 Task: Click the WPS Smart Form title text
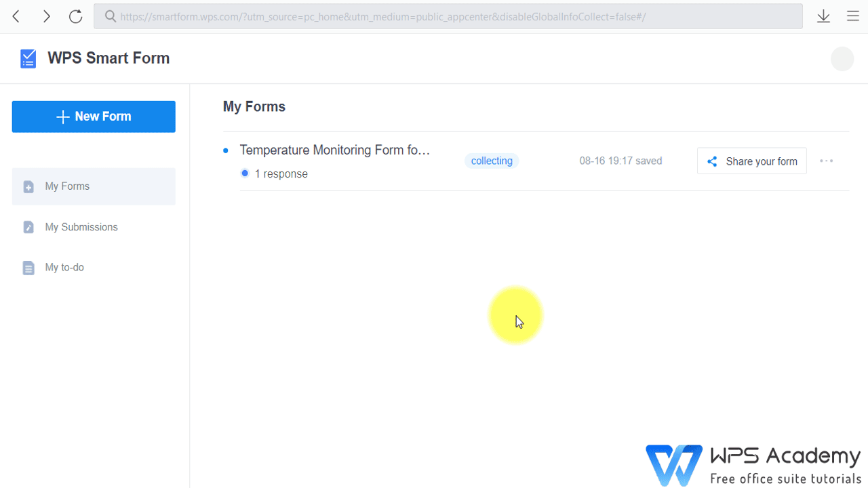108,58
